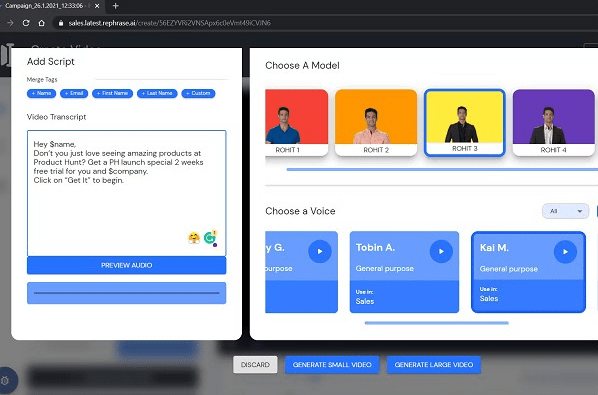Click the emoji icon in the transcript box
The height and width of the screenshot is (395, 598).
[194, 238]
